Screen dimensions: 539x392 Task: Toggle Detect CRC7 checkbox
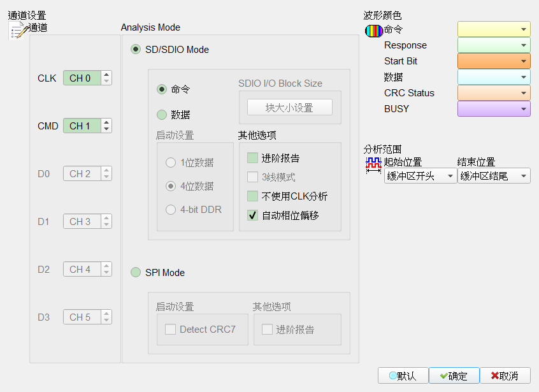coord(170,329)
